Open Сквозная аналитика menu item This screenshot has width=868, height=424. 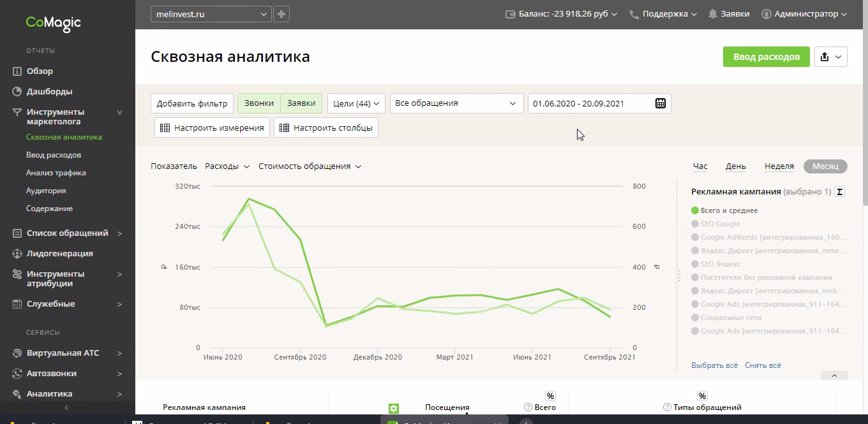pos(64,137)
